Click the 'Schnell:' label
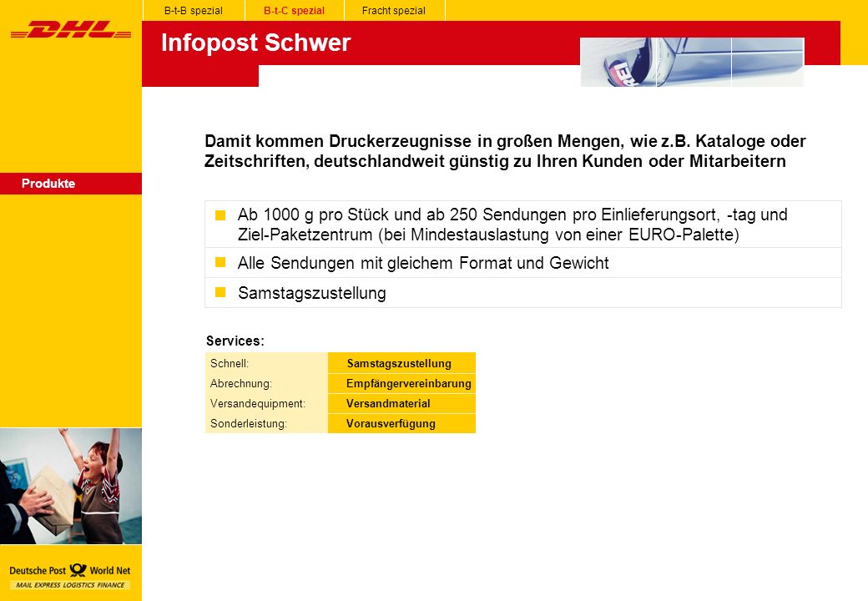This screenshot has height=601, width=868. click(x=230, y=364)
